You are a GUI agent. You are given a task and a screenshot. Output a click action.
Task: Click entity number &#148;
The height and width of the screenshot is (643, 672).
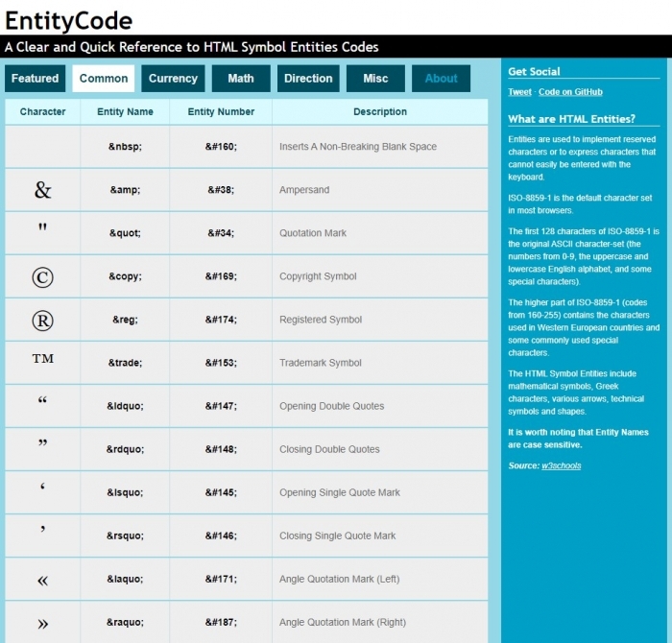click(221, 449)
